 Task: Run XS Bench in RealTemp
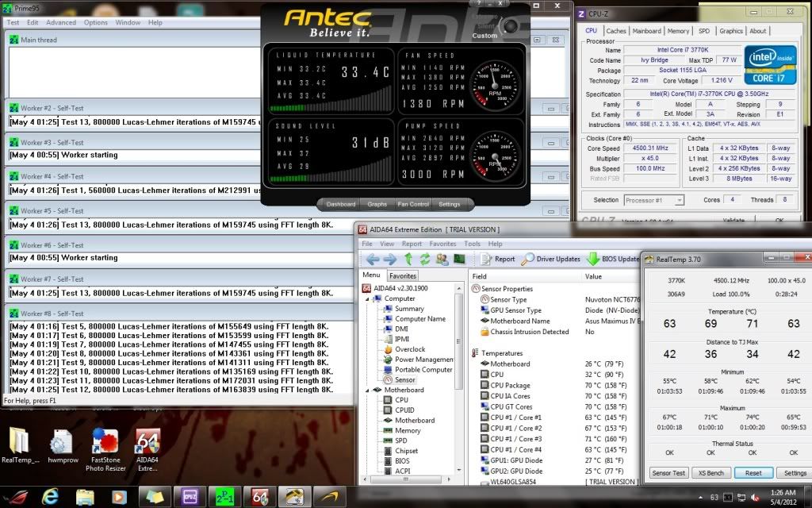tap(711, 473)
